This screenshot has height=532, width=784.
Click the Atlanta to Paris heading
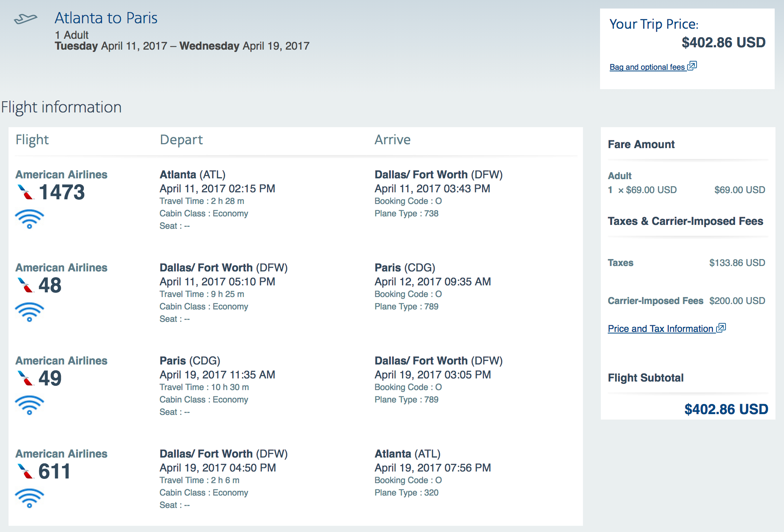[x=106, y=18]
